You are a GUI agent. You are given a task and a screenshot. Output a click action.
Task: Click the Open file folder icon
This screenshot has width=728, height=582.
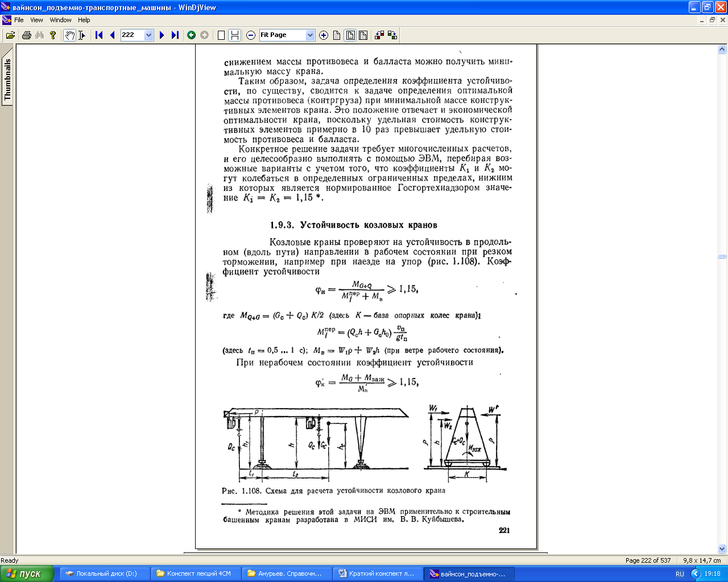(10, 35)
